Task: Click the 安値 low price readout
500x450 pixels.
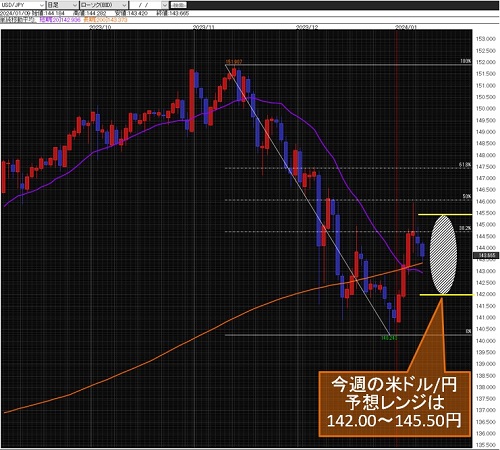Action: (x=131, y=13)
